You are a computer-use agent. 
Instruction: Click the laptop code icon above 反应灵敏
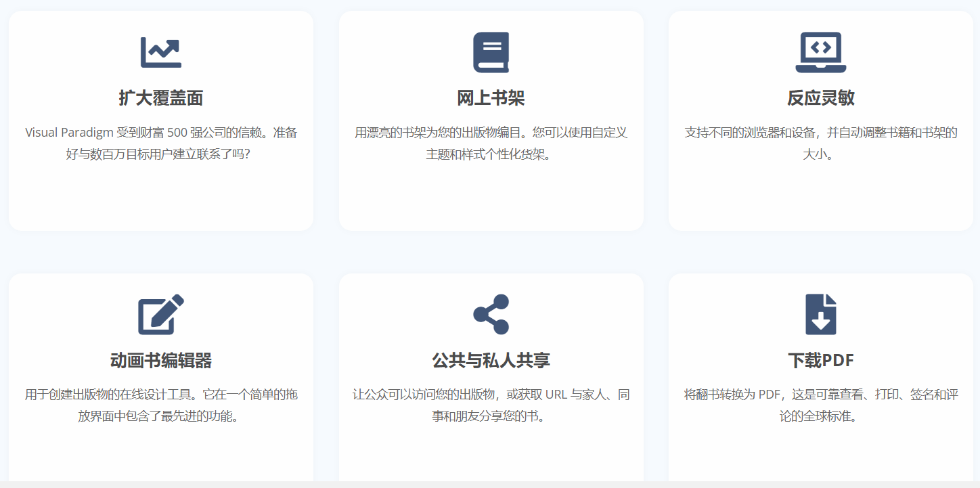(820, 52)
